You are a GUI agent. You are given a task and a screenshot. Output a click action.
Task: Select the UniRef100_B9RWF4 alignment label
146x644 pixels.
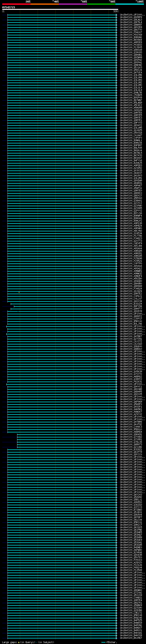pos(131,216)
